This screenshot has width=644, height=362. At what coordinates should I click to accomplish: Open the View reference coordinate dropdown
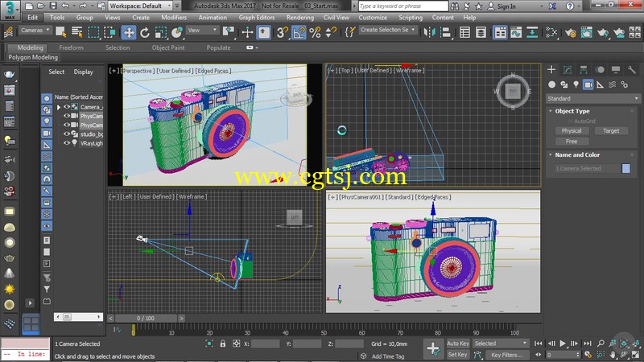[202, 30]
